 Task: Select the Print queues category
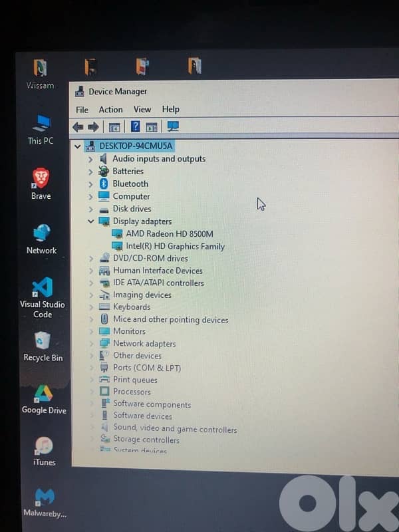[135, 380]
